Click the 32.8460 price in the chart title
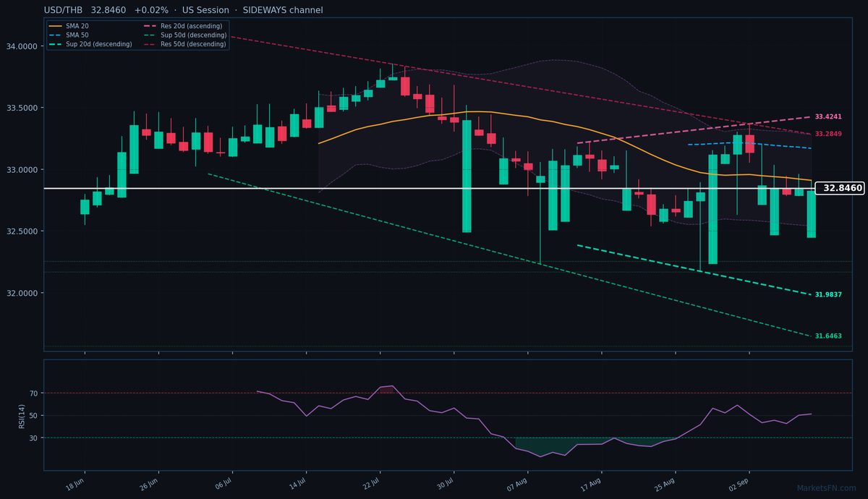868x499 pixels. 109,10
